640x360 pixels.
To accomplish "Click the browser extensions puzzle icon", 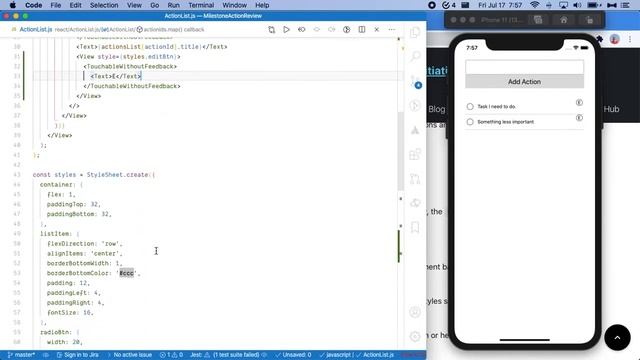I will [x=599, y=39].
